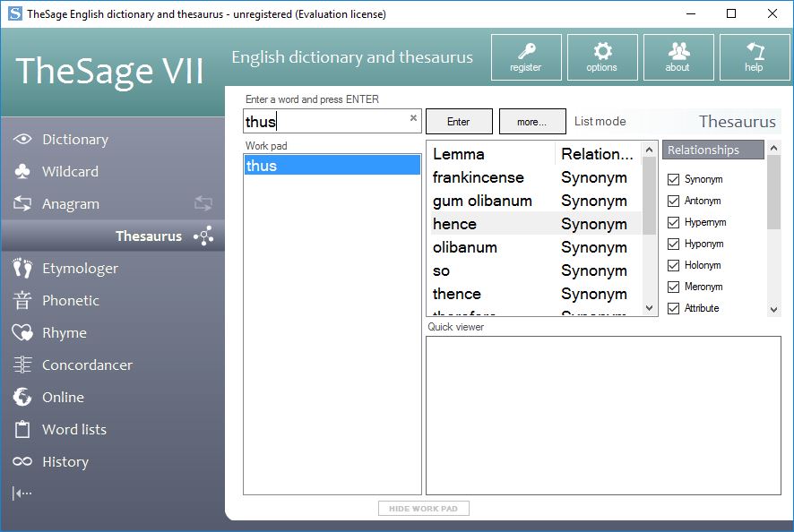Uncheck the Hyponym checkbox
This screenshot has width=794, height=532.
pos(673,244)
